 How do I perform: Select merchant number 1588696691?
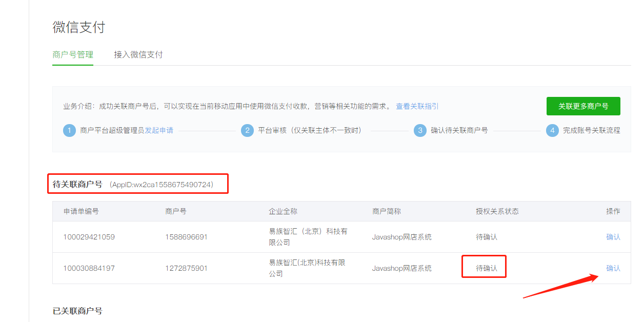pos(187,237)
